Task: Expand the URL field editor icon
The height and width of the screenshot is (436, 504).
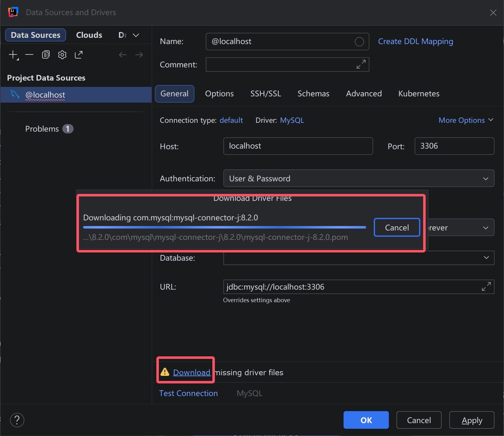Action: (x=486, y=286)
